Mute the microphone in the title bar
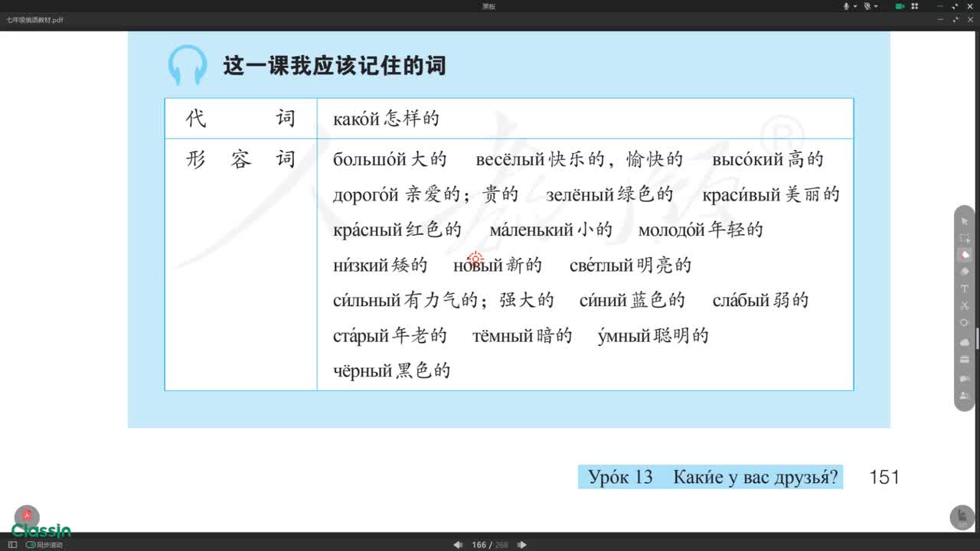 pos(847,6)
